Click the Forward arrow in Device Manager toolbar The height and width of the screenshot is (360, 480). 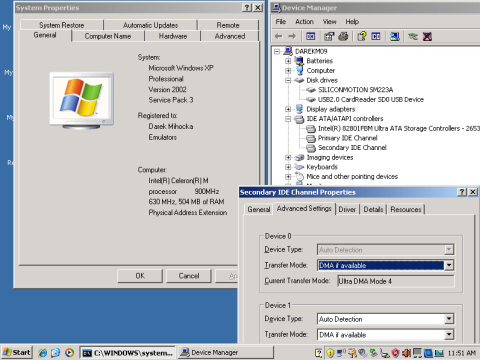click(292, 36)
